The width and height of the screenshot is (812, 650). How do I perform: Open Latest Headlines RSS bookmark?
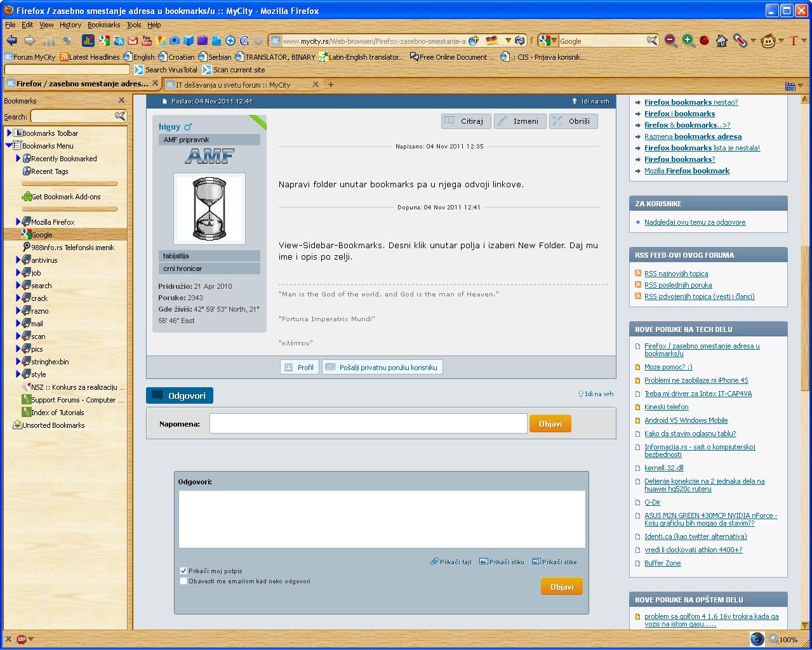[x=90, y=57]
